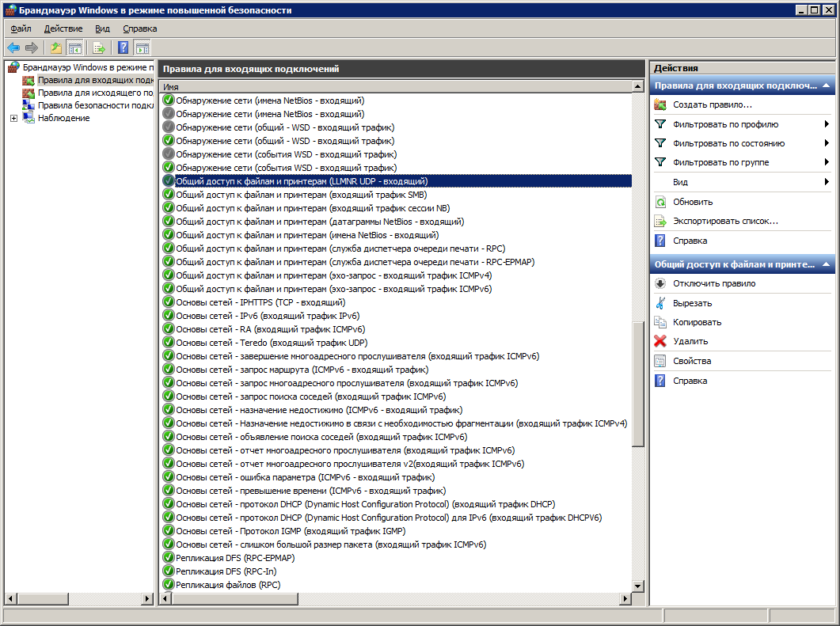Click the Forward arrow toolbar icon
Image resolution: width=840 pixels, height=626 pixels.
coord(32,48)
